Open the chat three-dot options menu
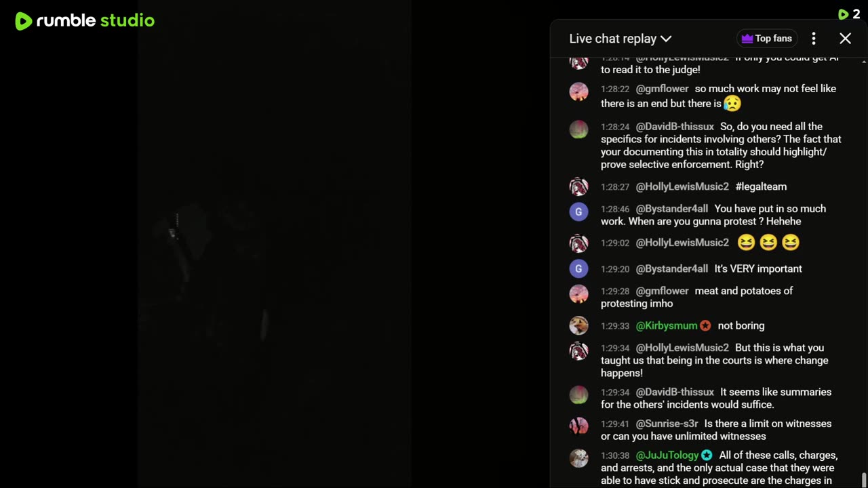The width and height of the screenshot is (868, 488). point(814,39)
